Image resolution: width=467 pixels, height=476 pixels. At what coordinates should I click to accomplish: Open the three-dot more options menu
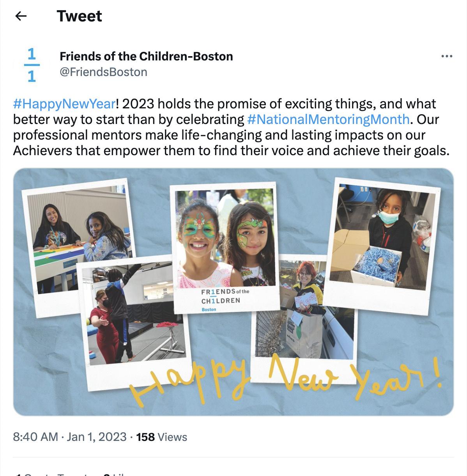tap(446, 57)
